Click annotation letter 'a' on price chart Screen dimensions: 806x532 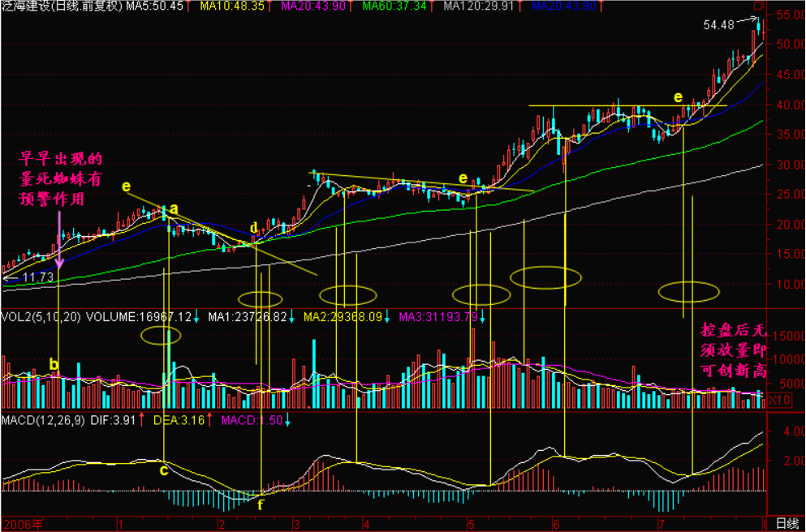[173, 209]
